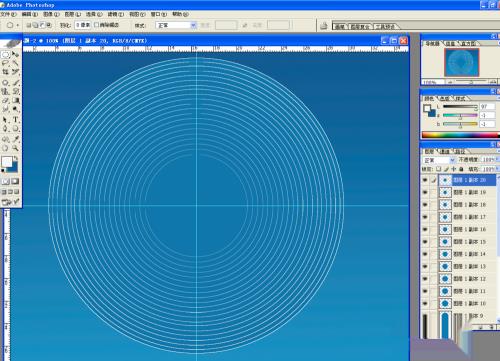Enable the anti-alias checkbox in options bar

tap(97, 25)
